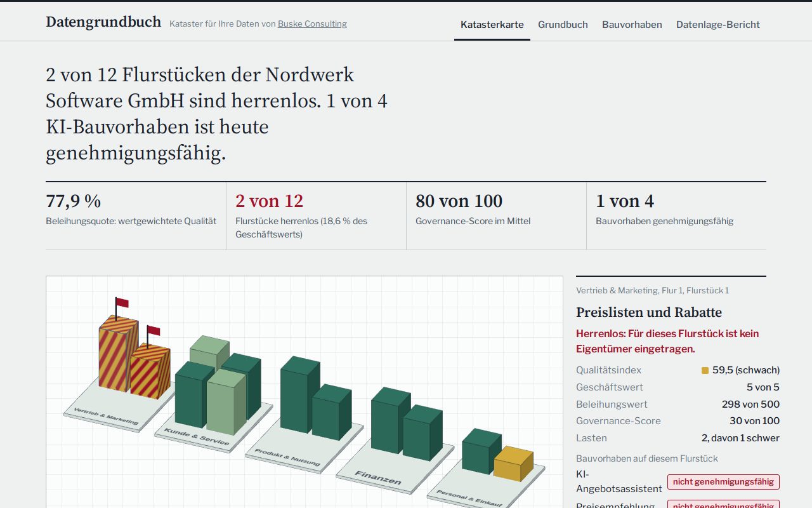Click the Finanzen platform label

click(x=378, y=478)
